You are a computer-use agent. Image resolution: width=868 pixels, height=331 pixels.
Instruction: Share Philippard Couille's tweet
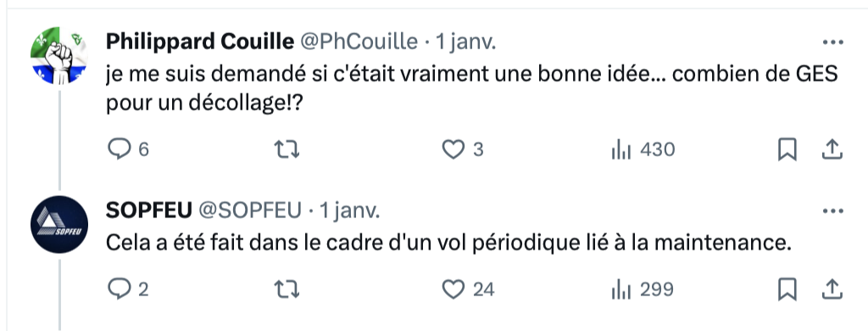point(833,149)
